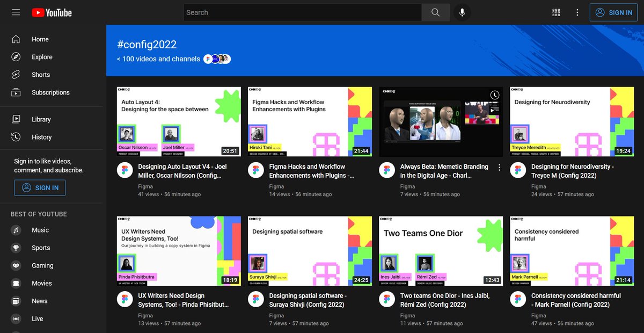Click Figma avatar beside Figma Hacks video
The image size is (644, 333).
(x=255, y=170)
